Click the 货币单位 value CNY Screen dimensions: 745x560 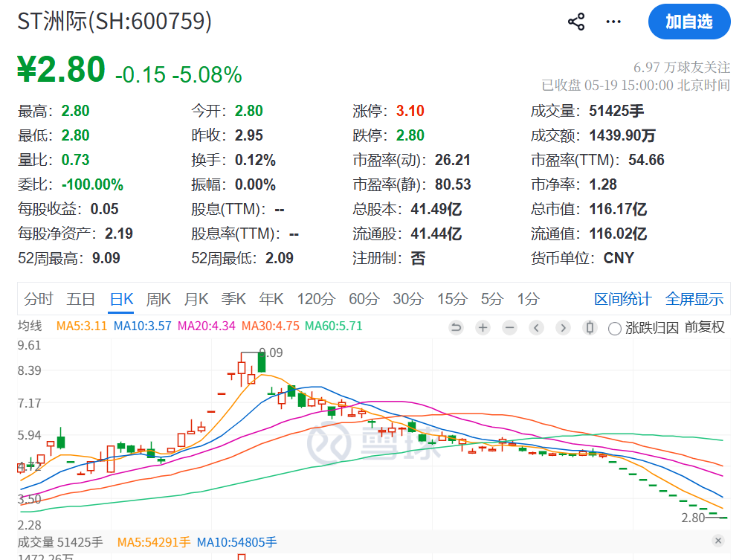pyautogui.click(x=619, y=259)
